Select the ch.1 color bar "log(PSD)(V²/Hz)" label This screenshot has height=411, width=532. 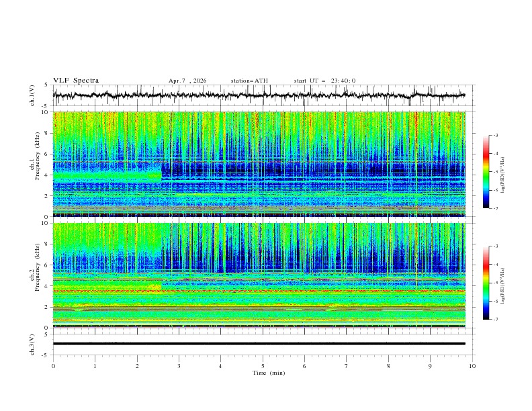(502, 175)
